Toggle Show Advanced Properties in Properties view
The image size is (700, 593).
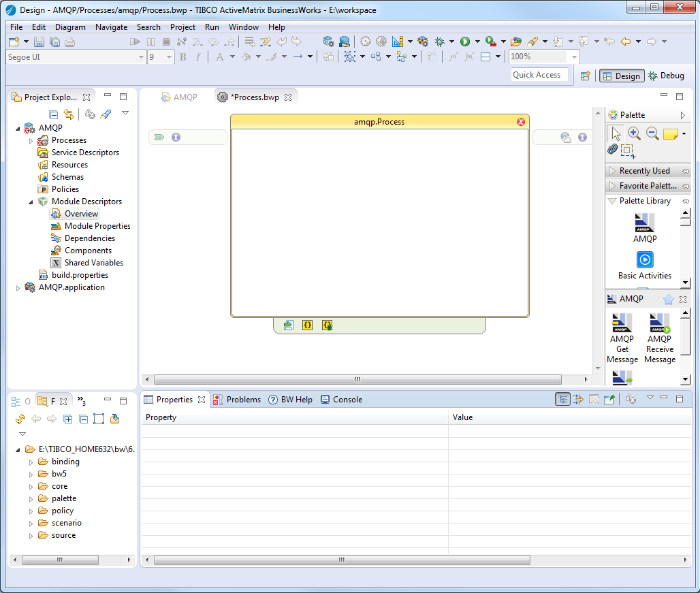578,400
